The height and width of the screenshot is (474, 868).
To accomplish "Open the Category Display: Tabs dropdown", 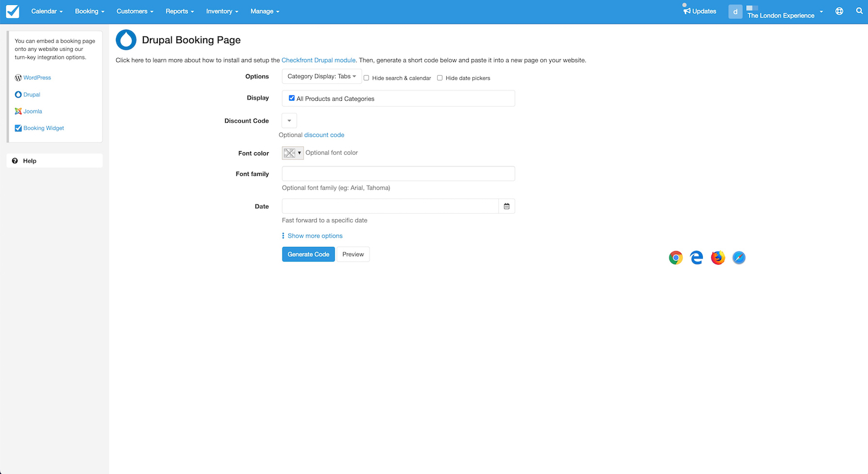I will coord(322,76).
